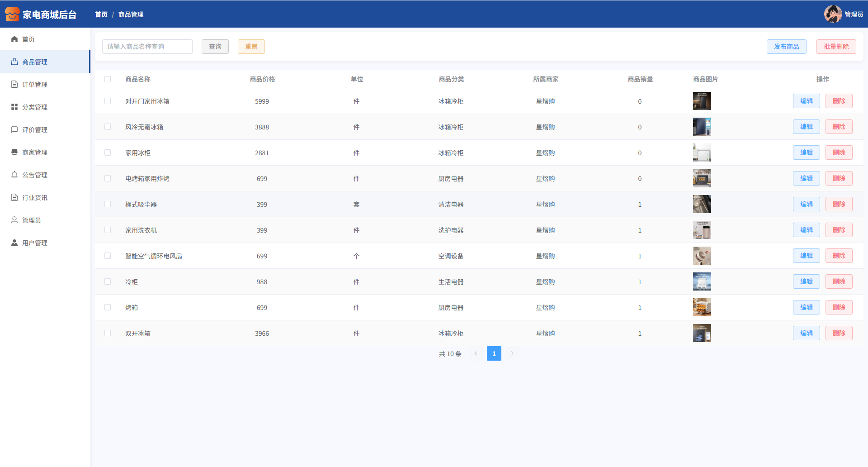The width and height of the screenshot is (868, 467).
Task: Select page 1 in pagination
Action: [x=494, y=354]
